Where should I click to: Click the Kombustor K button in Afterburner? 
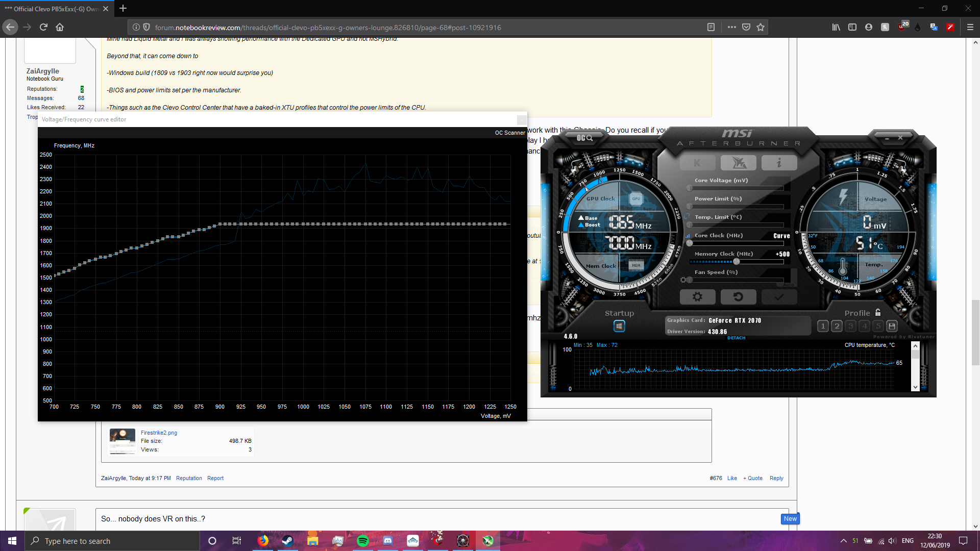tap(697, 163)
